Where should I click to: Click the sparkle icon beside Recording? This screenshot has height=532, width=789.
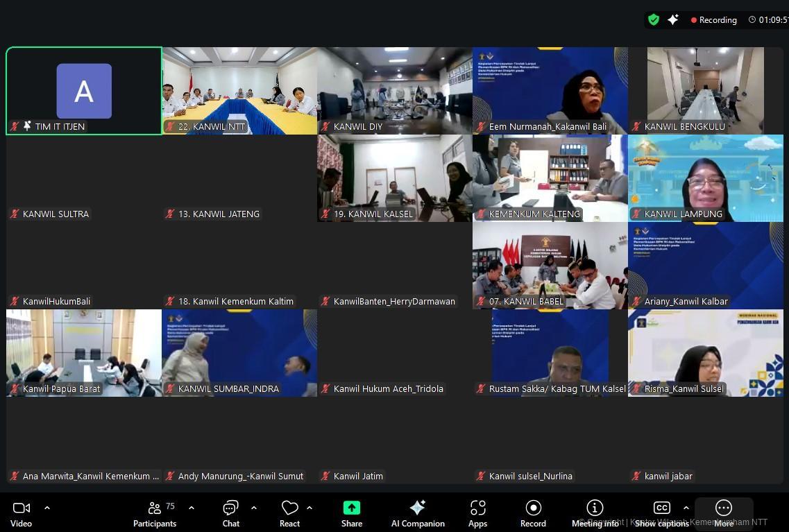point(673,20)
